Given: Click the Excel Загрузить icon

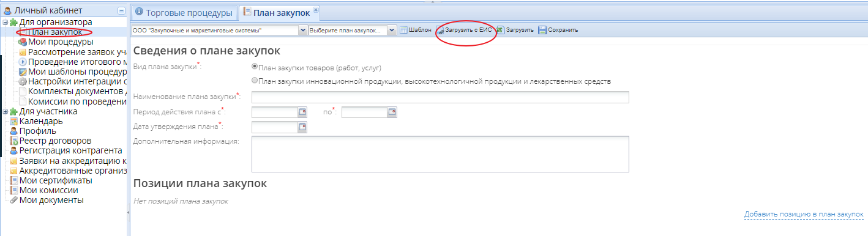Looking at the screenshot, I should pos(500,30).
